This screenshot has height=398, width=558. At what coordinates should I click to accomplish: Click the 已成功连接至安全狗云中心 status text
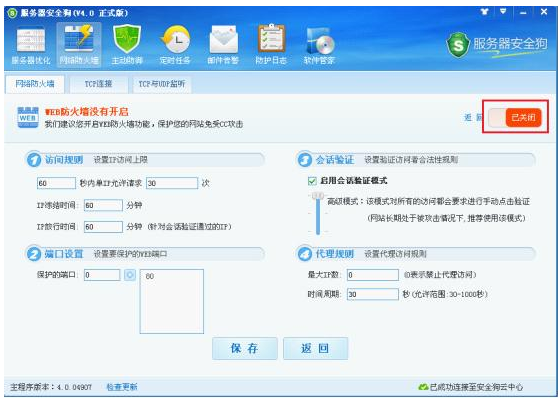click(476, 387)
